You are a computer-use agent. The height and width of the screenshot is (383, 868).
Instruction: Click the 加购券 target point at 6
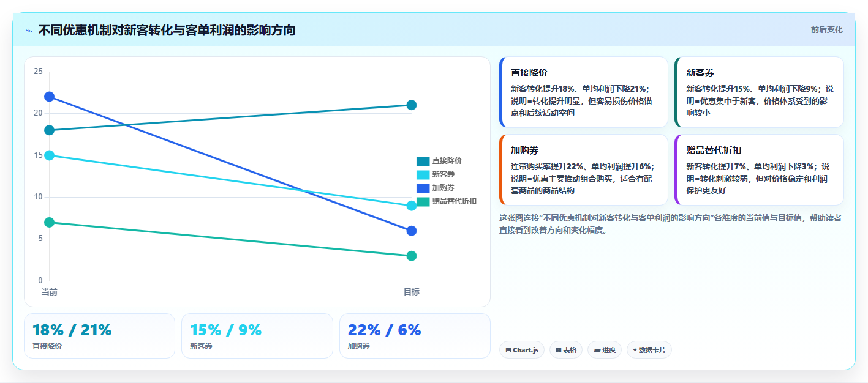coord(412,231)
